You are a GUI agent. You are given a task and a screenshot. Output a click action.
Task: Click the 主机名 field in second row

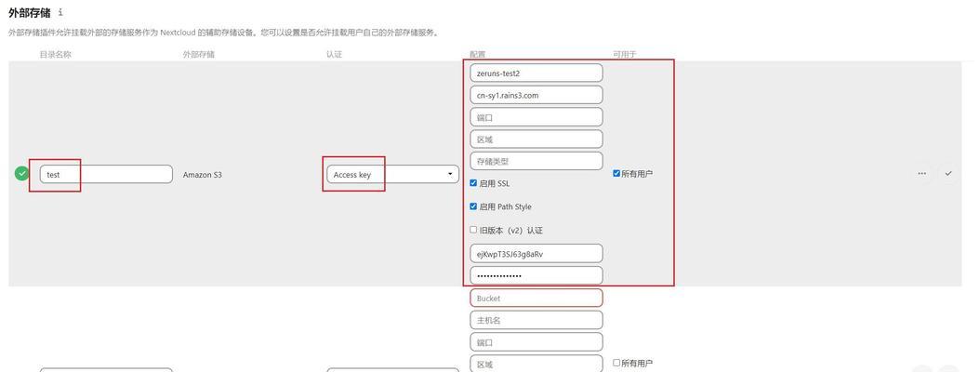point(536,320)
